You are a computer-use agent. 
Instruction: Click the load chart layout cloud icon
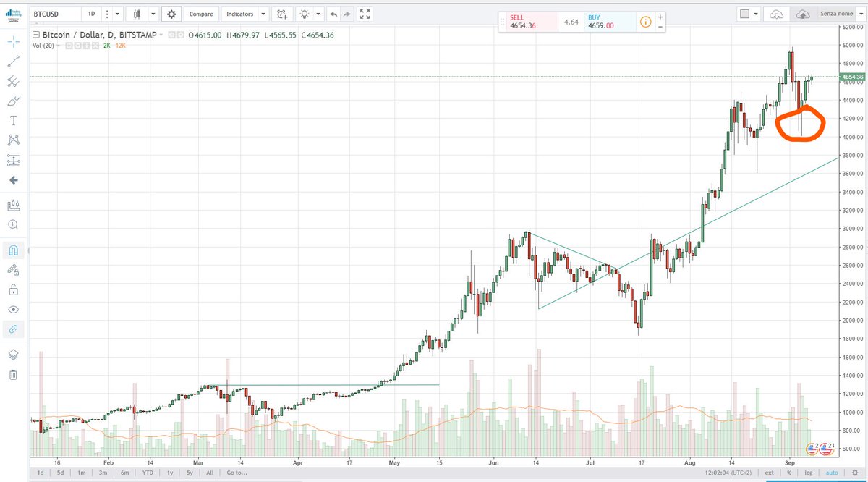777,14
